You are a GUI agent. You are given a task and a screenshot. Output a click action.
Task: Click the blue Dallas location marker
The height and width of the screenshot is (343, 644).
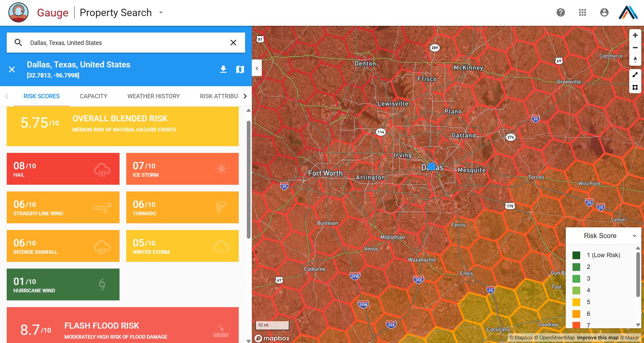click(x=432, y=167)
